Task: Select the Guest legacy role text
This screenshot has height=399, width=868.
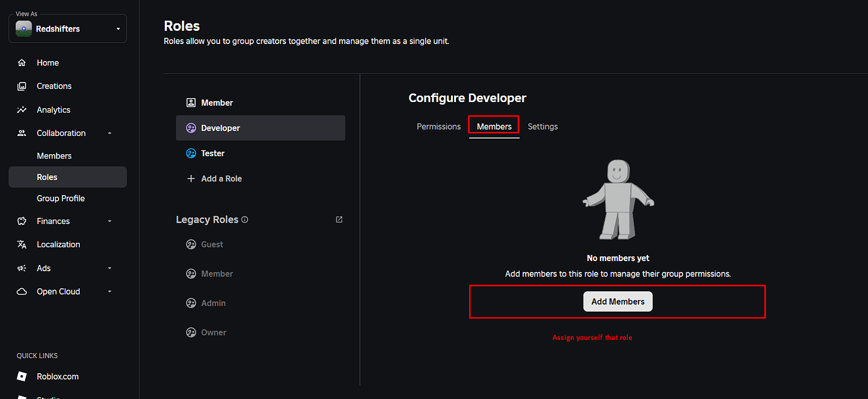Action: [212, 244]
